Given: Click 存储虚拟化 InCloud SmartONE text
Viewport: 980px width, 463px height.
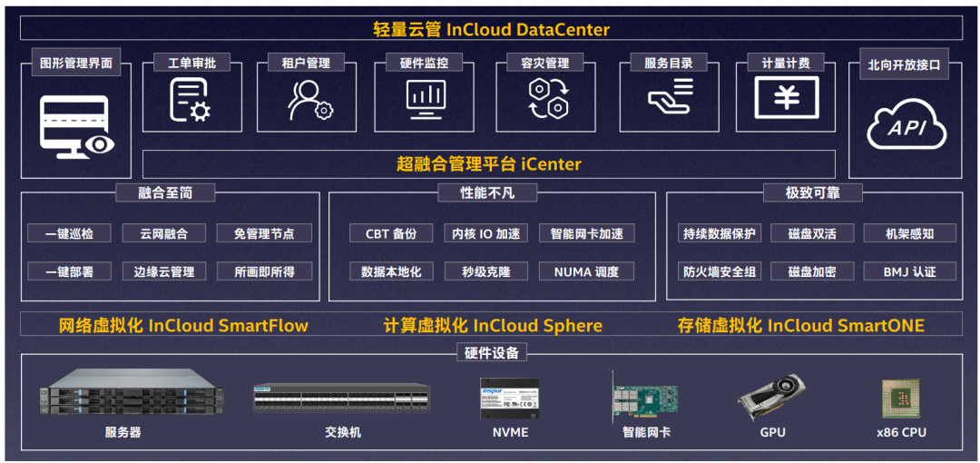Looking at the screenshot, I should pyautogui.click(x=800, y=325).
